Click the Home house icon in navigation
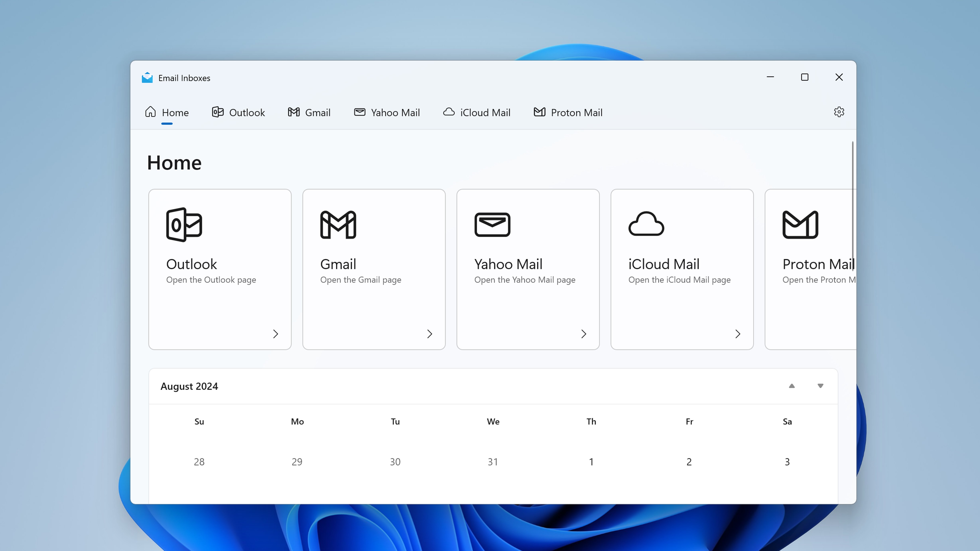 [x=150, y=112]
